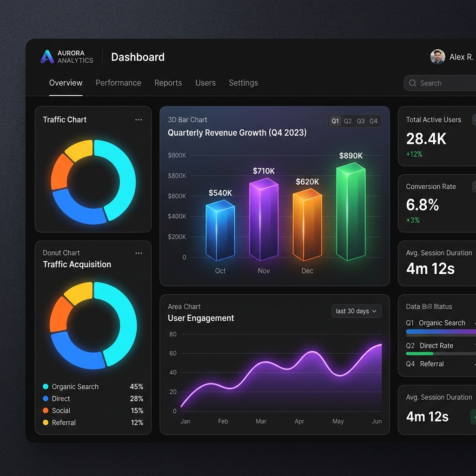
Task: Switch to the Performance tab
Action: pyautogui.click(x=119, y=83)
